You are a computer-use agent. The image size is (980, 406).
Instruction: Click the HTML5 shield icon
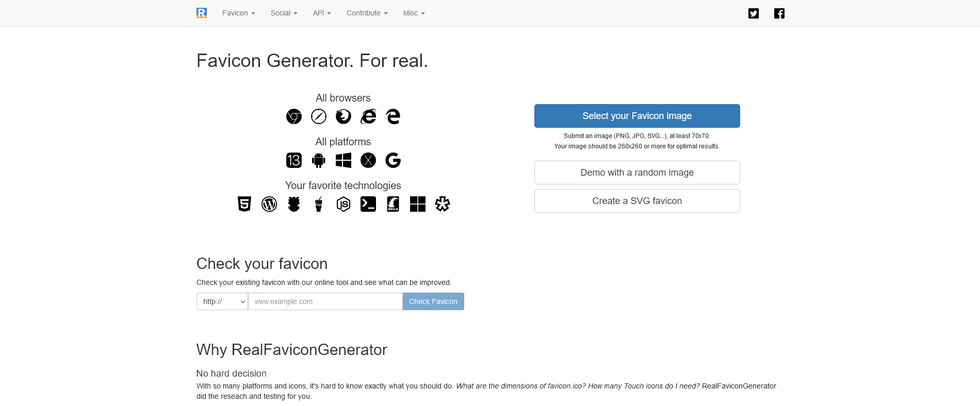click(x=244, y=204)
